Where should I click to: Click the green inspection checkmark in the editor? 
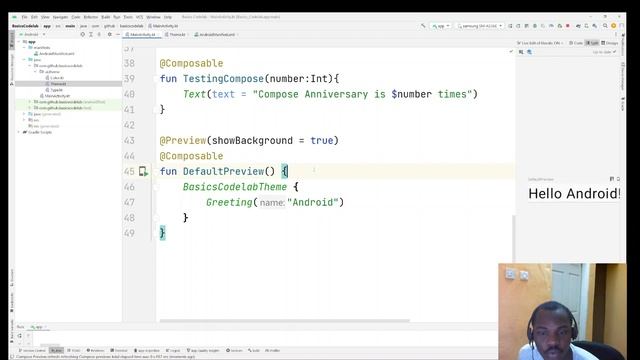coord(511,52)
